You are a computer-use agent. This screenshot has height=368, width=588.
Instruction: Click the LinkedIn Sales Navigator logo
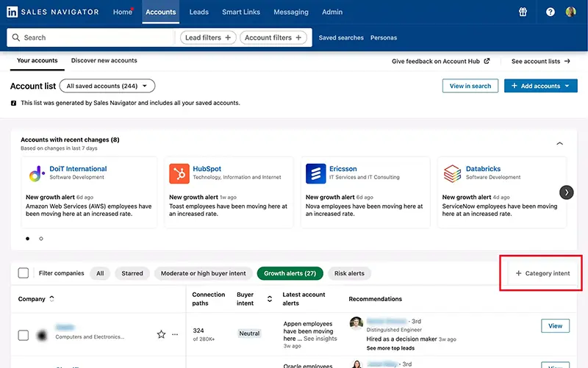[52, 12]
